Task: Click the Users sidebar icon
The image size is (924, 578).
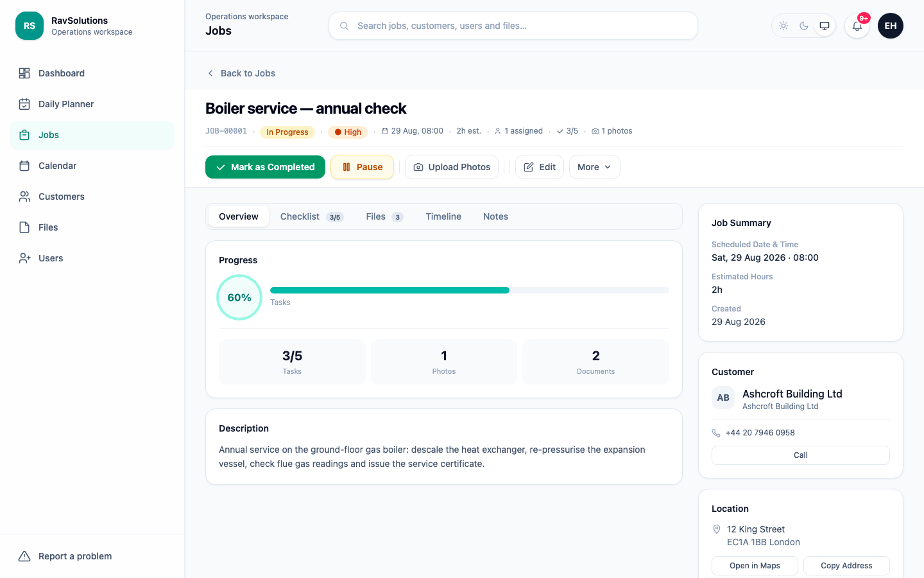Action: coord(24,258)
